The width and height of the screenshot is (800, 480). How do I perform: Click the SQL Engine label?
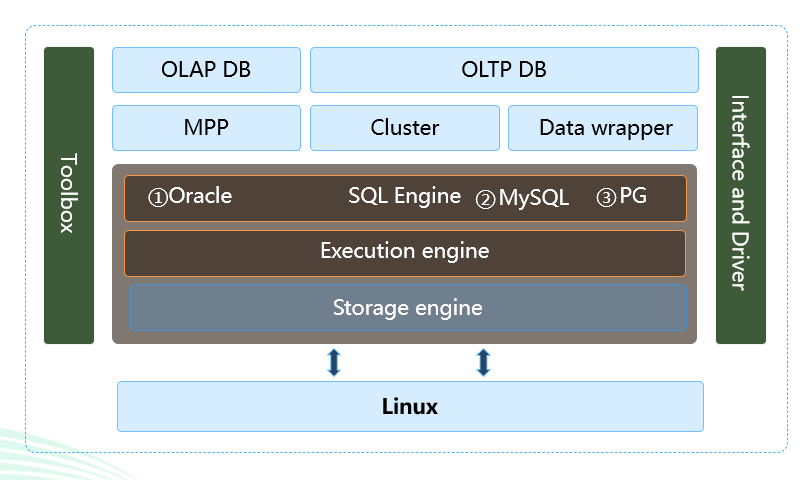[x=405, y=196]
